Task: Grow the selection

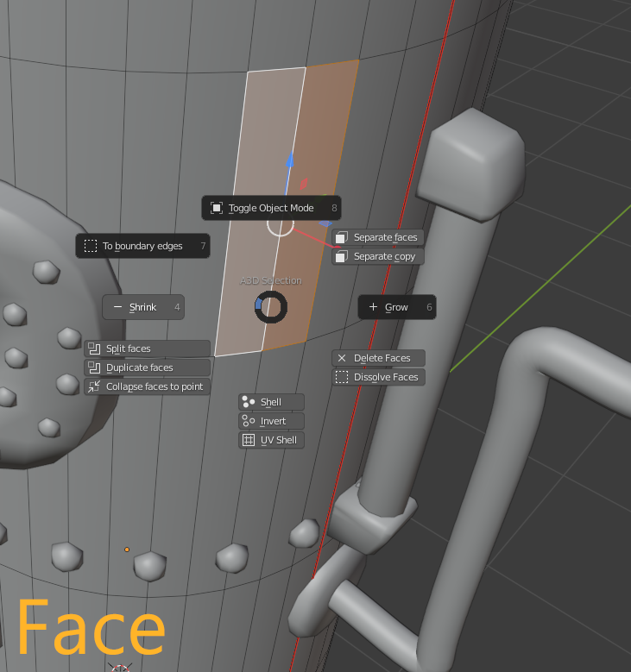Action: click(397, 307)
